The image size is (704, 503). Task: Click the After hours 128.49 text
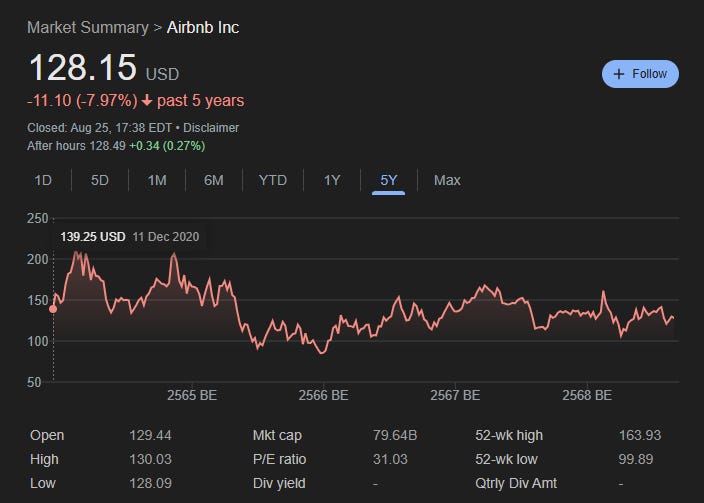tap(76, 146)
